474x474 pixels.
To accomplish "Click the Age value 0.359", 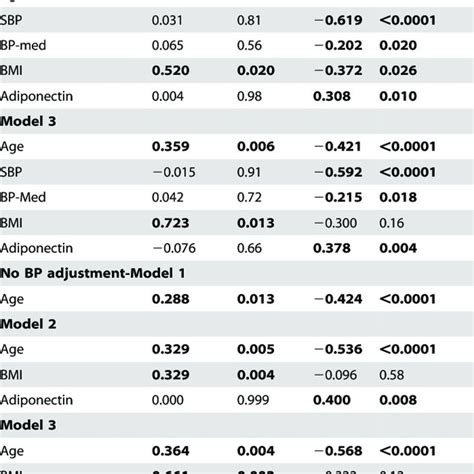I will pyautogui.click(x=170, y=146).
